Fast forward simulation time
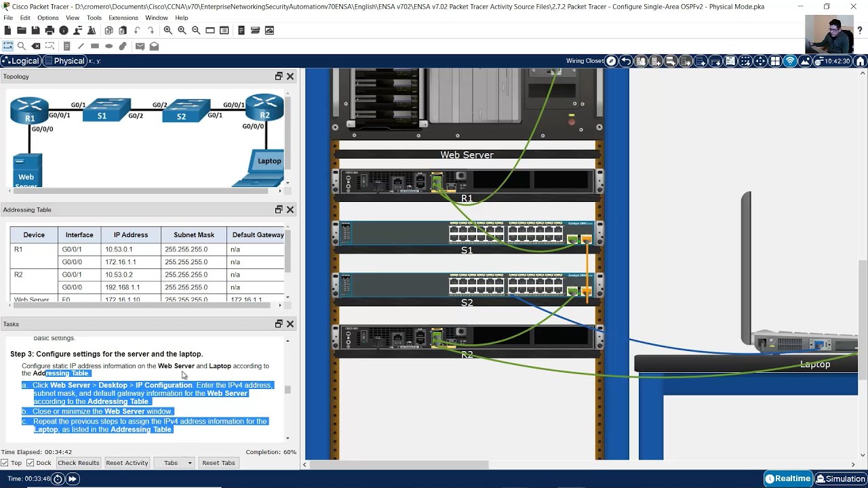The image size is (868, 488). click(72, 479)
